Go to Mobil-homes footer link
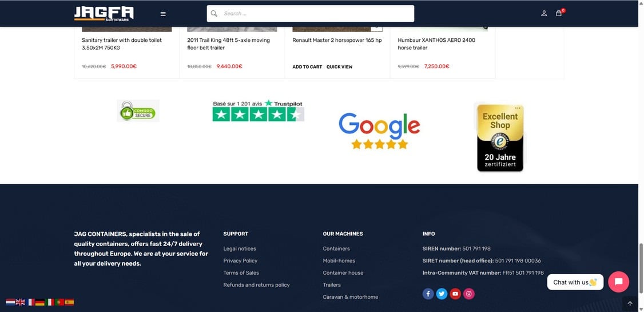Image resolution: width=644 pixels, height=312 pixels. (x=339, y=260)
